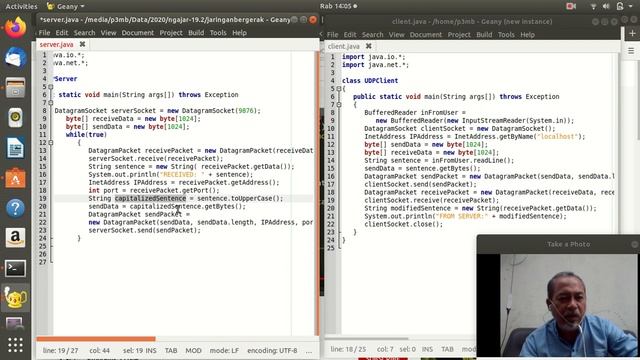Collapse fold marker at client line 5
The image size is (640, 360).
coord(338,89)
